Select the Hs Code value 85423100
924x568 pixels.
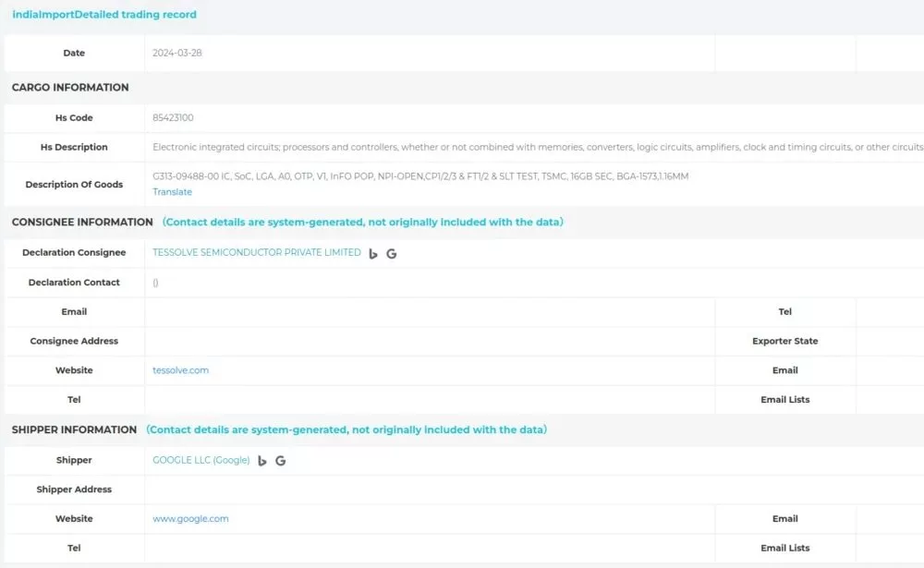(173, 118)
